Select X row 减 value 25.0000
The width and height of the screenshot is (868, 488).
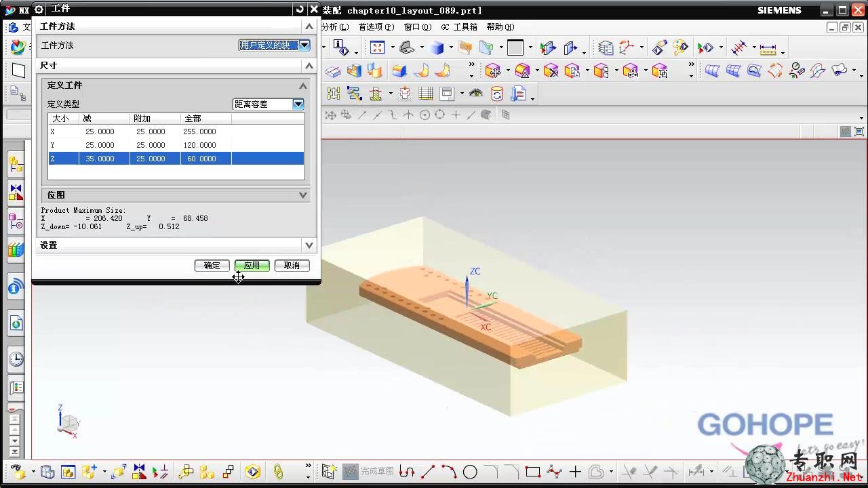pos(100,131)
